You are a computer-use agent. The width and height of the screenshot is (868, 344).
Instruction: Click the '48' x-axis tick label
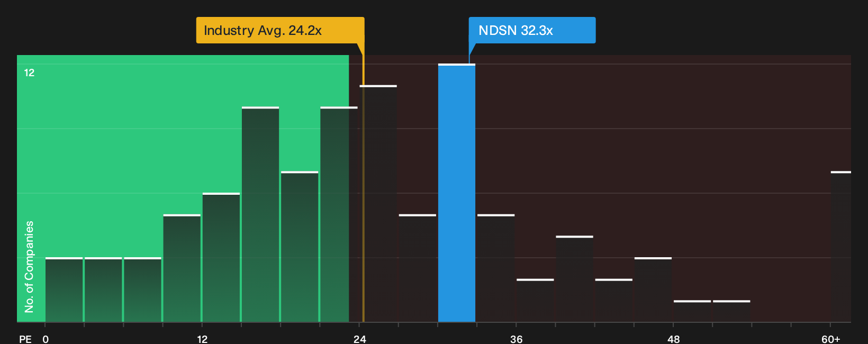(673, 339)
